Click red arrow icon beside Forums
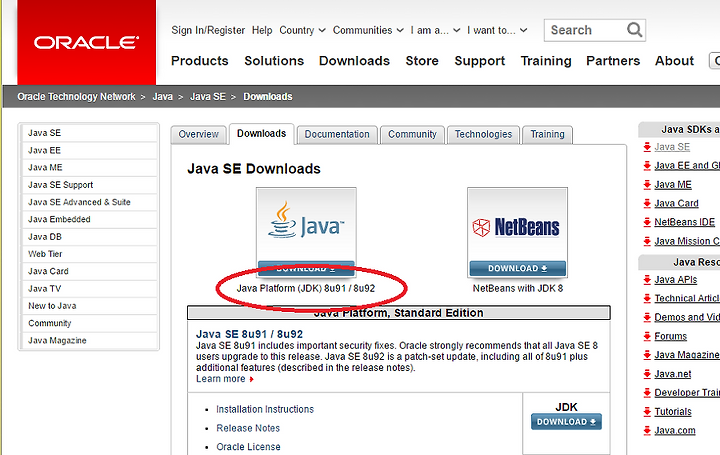Screen dimensions: 720x455 [x=647, y=336]
